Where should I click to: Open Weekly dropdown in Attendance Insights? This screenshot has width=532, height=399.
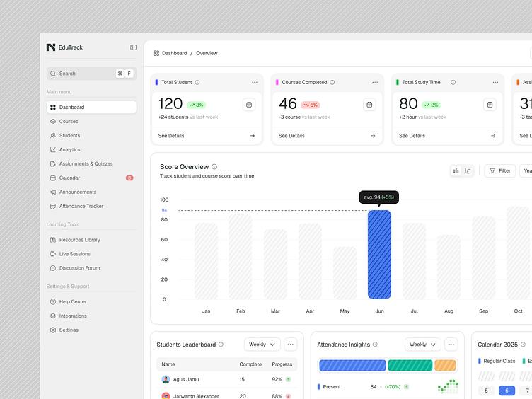pyautogui.click(x=423, y=345)
